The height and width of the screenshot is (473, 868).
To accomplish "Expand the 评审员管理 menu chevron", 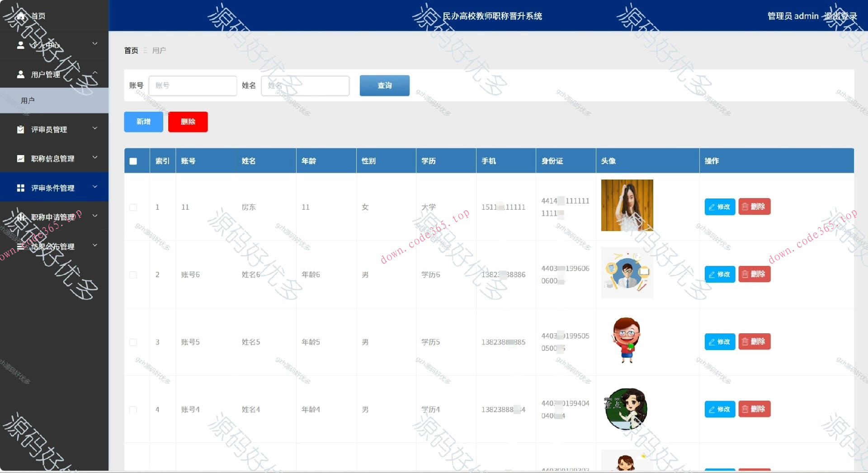I will point(95,128).
